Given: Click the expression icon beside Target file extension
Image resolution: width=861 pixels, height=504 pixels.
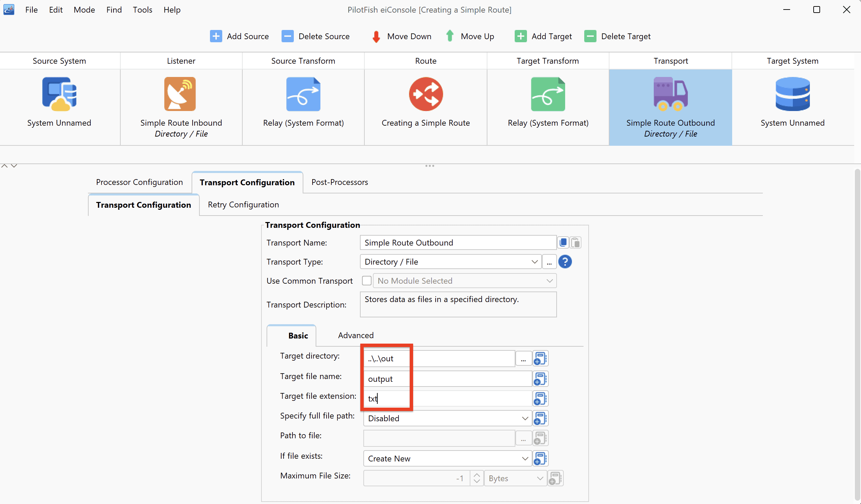Looking at the screenshot, I should tap(540, 398).
